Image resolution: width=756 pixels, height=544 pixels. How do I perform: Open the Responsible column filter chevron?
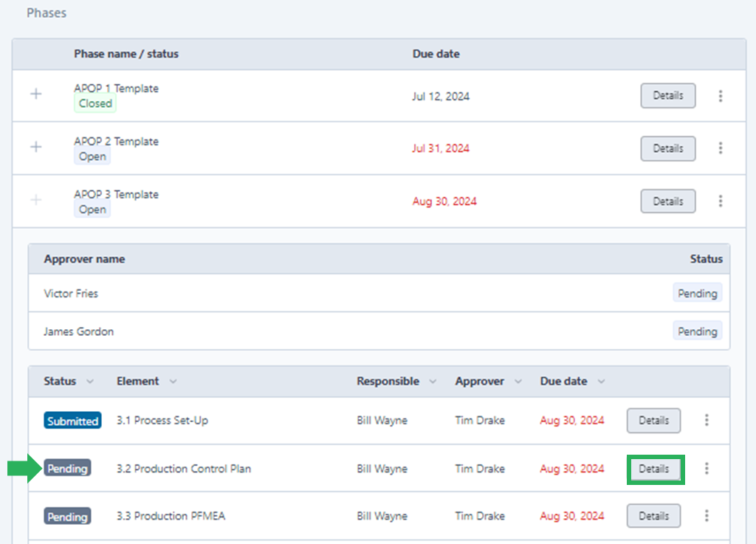click(433, 382)
